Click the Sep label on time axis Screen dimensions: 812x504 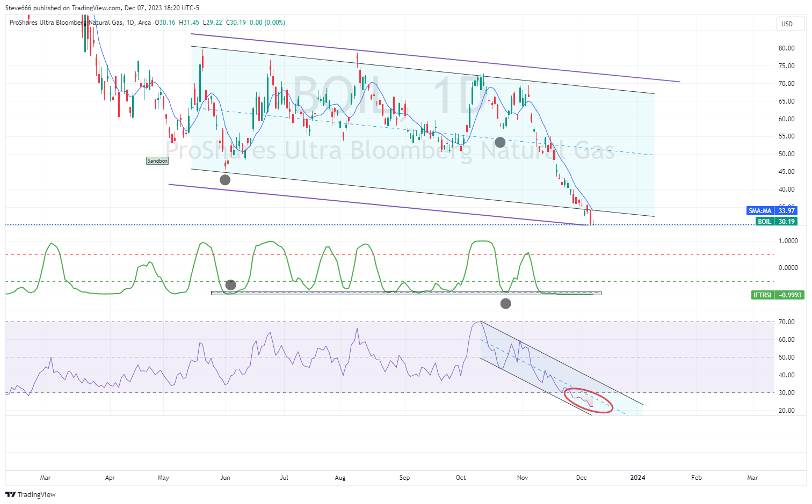pos(404,478)
